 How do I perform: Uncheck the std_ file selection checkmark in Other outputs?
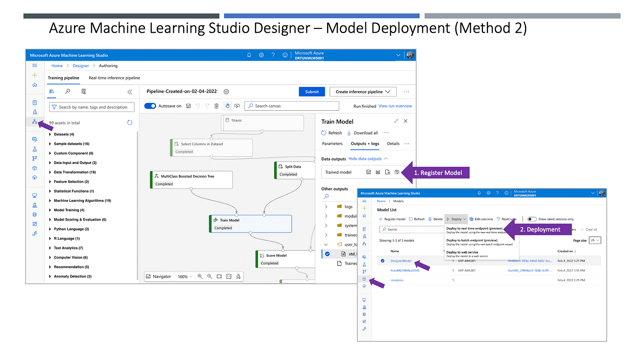tap(327, 254)
